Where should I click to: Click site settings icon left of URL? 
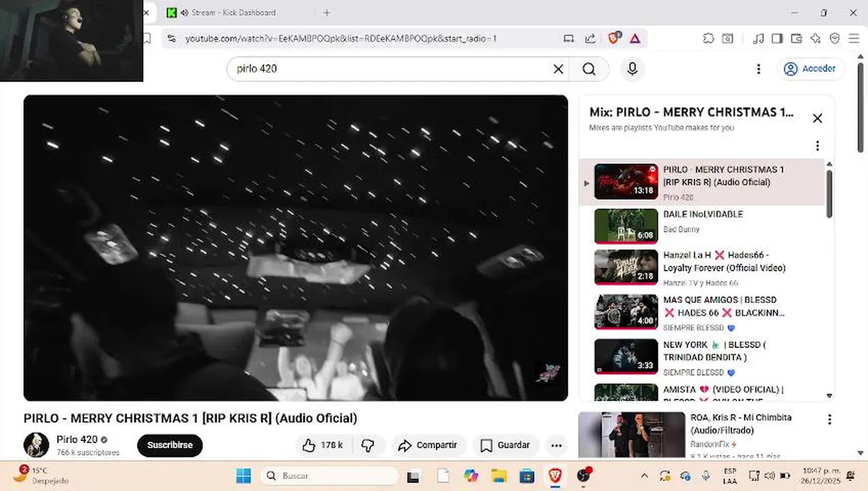pos(171,39)
